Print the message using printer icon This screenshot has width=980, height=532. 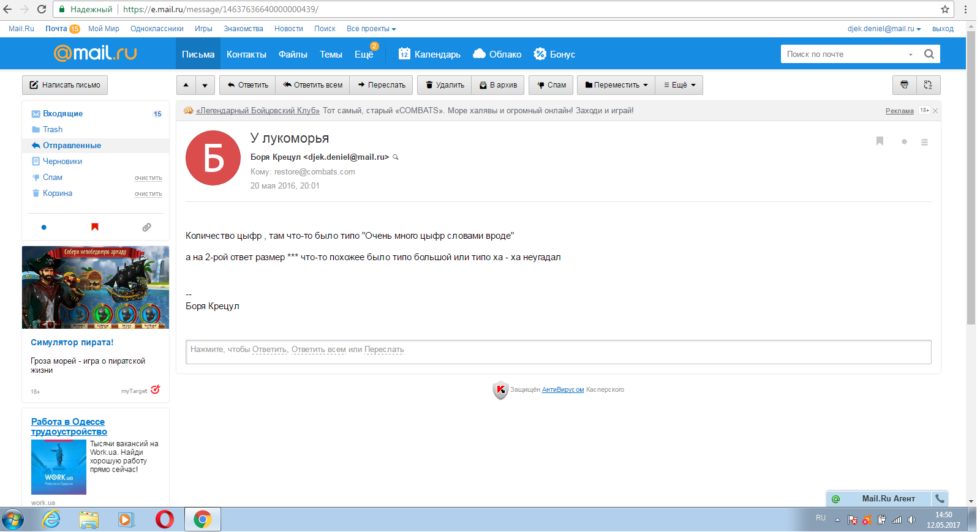point(904,85)
